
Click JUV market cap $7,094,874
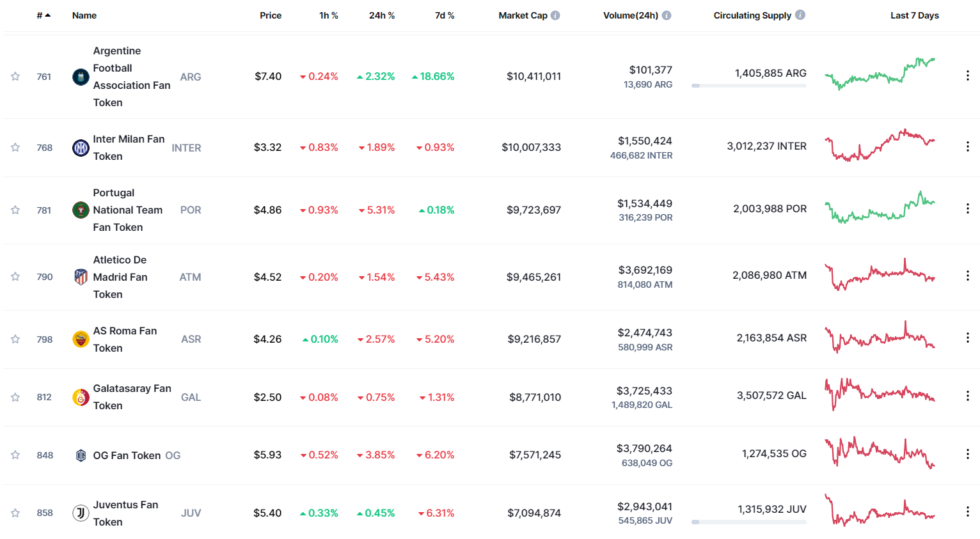(x=534, y=513)
